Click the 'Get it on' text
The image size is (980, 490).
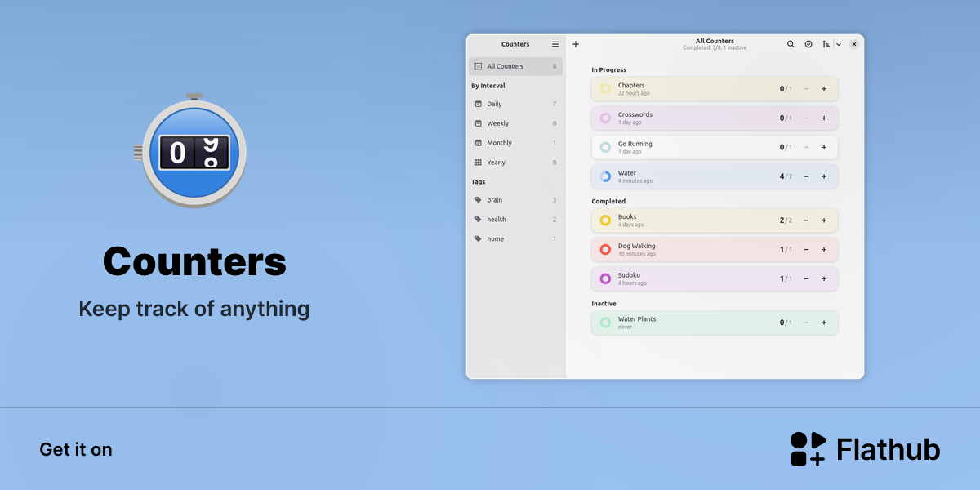(x=76, y=449)
